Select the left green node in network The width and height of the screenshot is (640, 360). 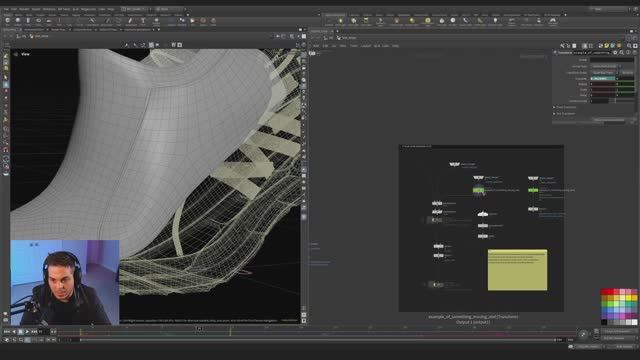(x=478, y=190)
